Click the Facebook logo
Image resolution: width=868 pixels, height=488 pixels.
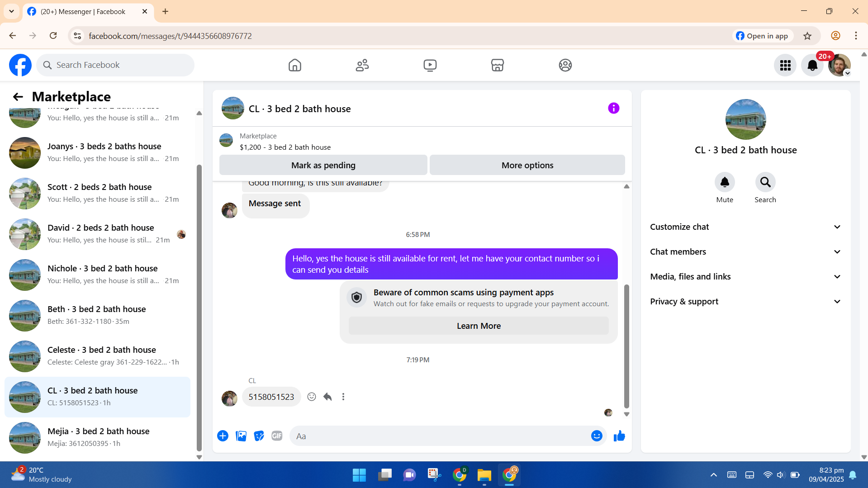pos(20,65)
